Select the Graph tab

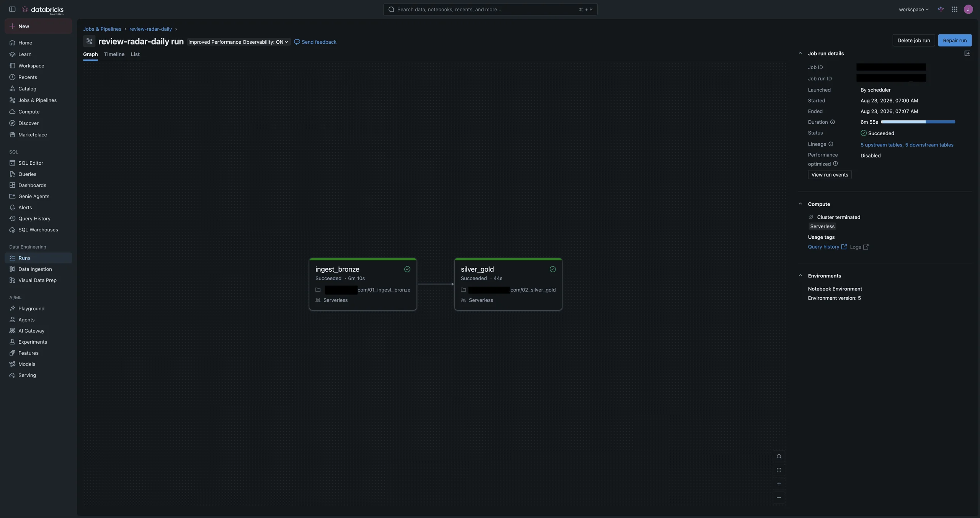(x=90, y=54)
